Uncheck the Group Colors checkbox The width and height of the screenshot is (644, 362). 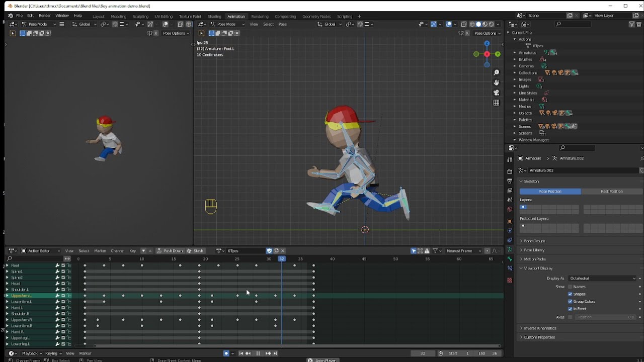click(570, 302)
